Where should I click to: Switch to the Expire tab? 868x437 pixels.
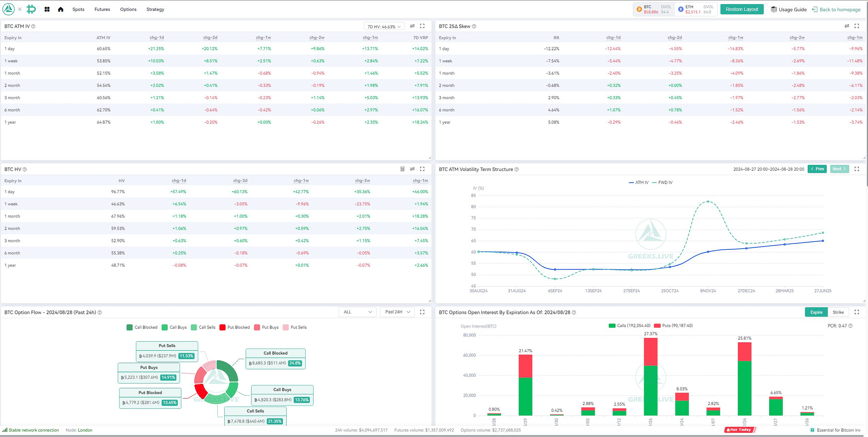click(x=816, y=312)
